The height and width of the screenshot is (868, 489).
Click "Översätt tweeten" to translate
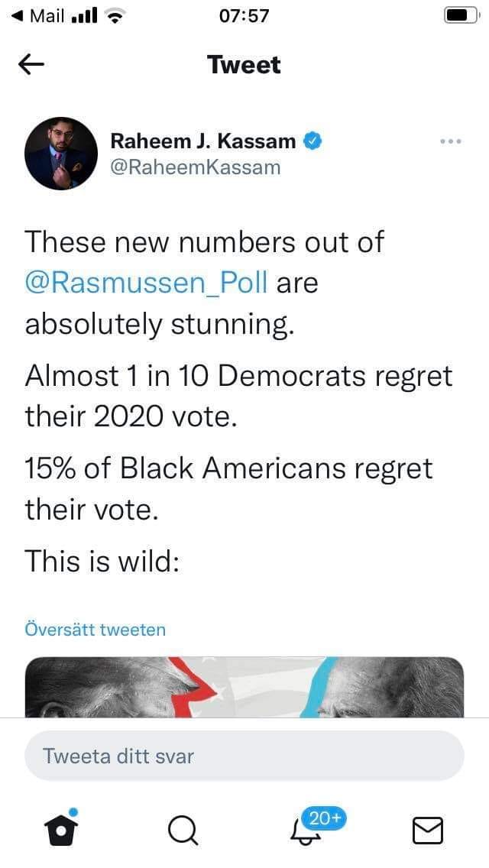tap(96, 630)
